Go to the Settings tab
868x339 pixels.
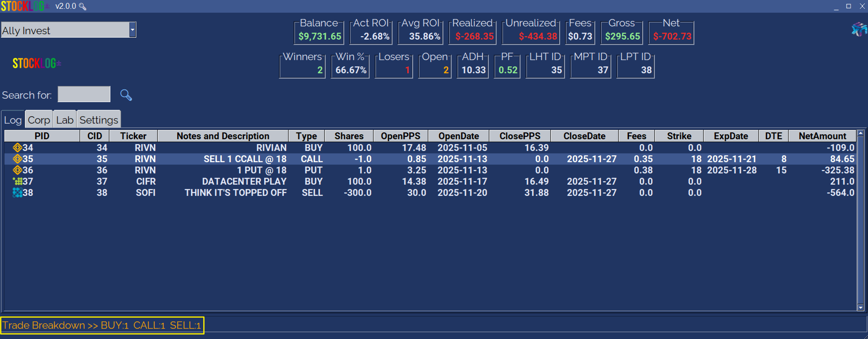(98, 120)
